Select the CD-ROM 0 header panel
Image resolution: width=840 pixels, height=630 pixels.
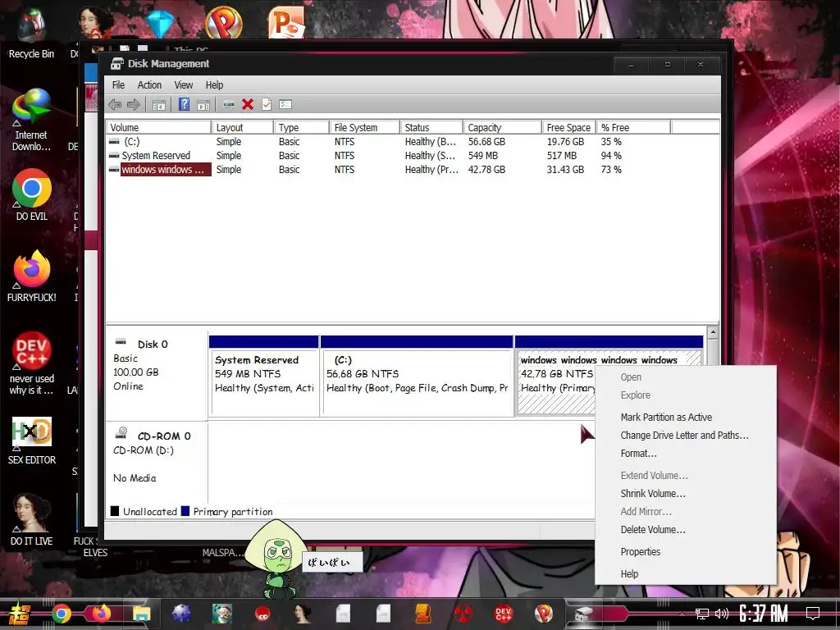(x=156, y=461)
